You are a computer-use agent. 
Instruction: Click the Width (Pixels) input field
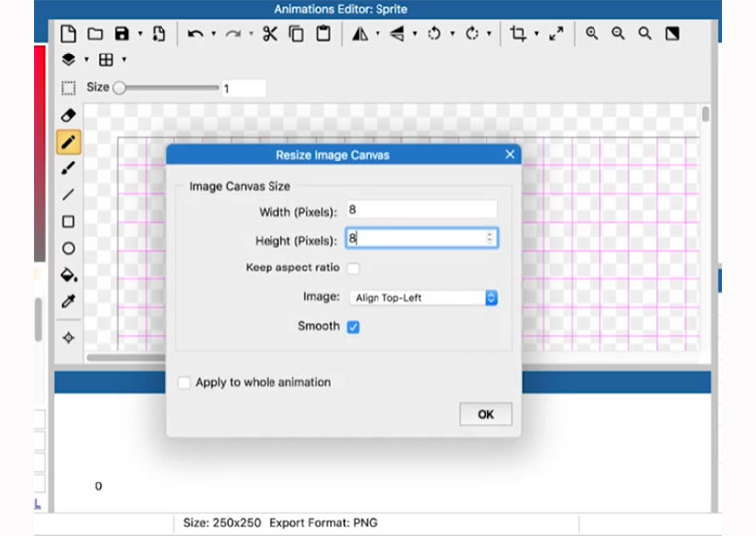[x=422, y=210]
